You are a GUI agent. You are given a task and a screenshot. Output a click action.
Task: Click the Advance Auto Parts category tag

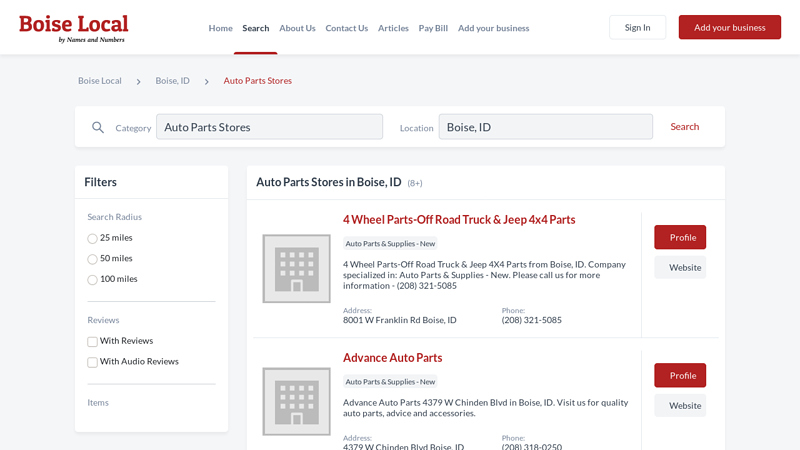pos(390,382)
